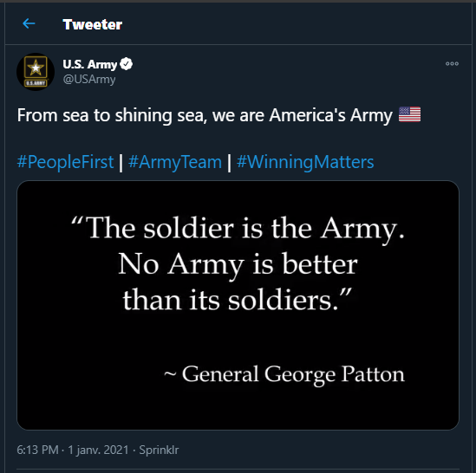Open the #WinningMatters hashtag

[305, 162]
